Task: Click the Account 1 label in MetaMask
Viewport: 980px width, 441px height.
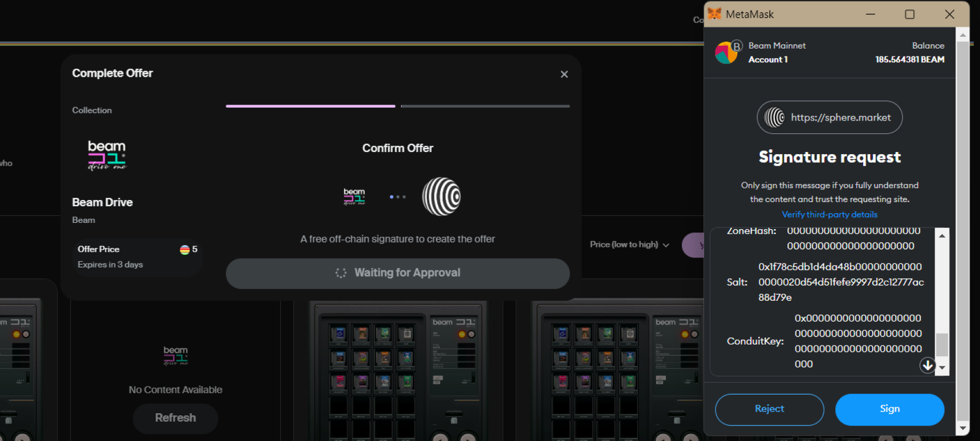Action: tap(768, 60)
